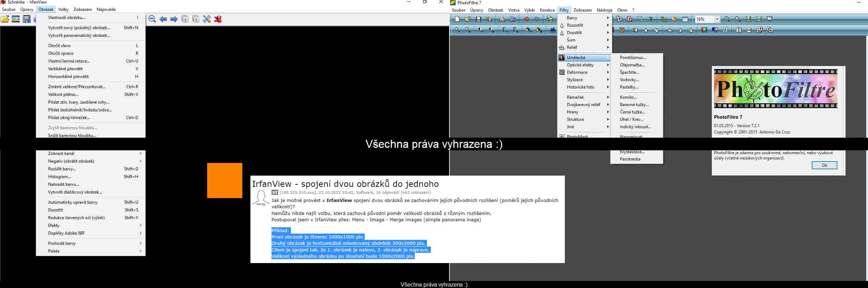Image resolution: width=868 pixels, height=288 pixels.
Task: Open the Filtry menu in PhotoFiltre
Action: 564,10
